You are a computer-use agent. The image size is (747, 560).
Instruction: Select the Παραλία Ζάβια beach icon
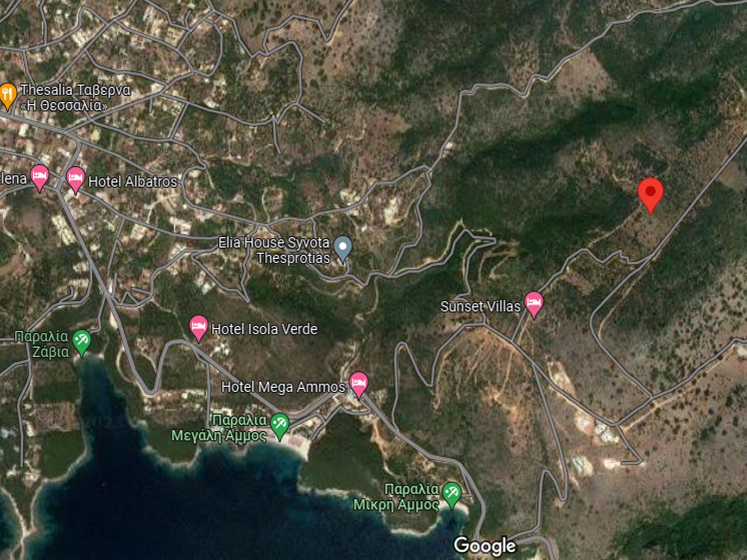pos(81,343)
